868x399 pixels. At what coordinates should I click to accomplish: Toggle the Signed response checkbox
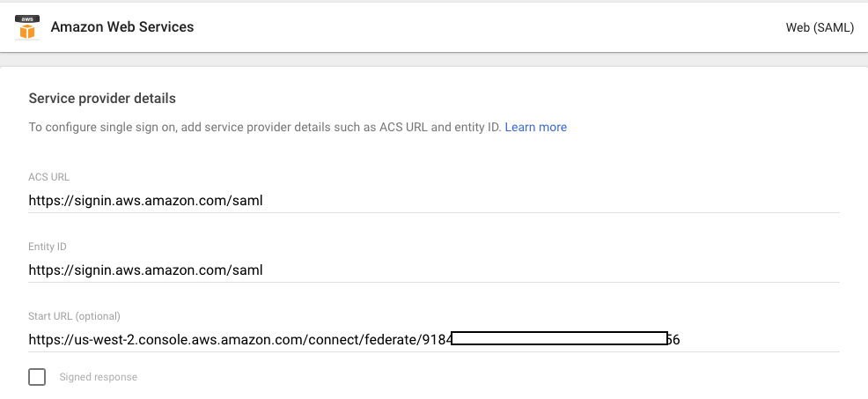point(37,377)
